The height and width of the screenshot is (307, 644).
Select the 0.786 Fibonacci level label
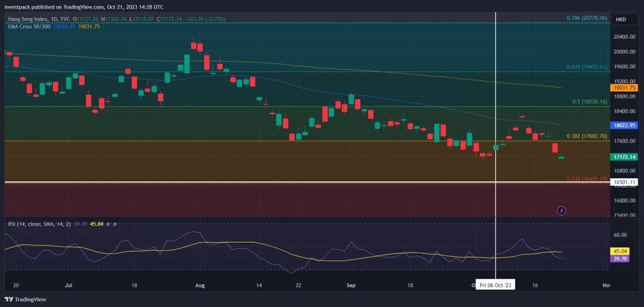click(x=587, y=18)
